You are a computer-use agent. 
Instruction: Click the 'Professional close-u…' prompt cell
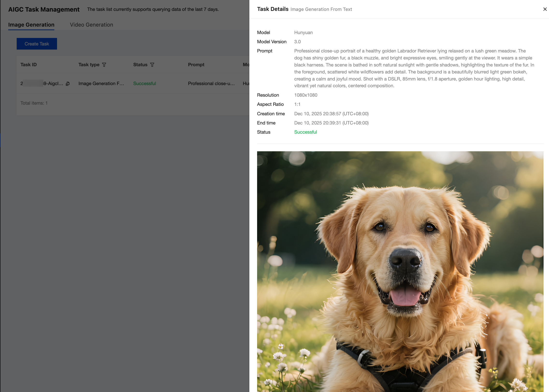211,84
